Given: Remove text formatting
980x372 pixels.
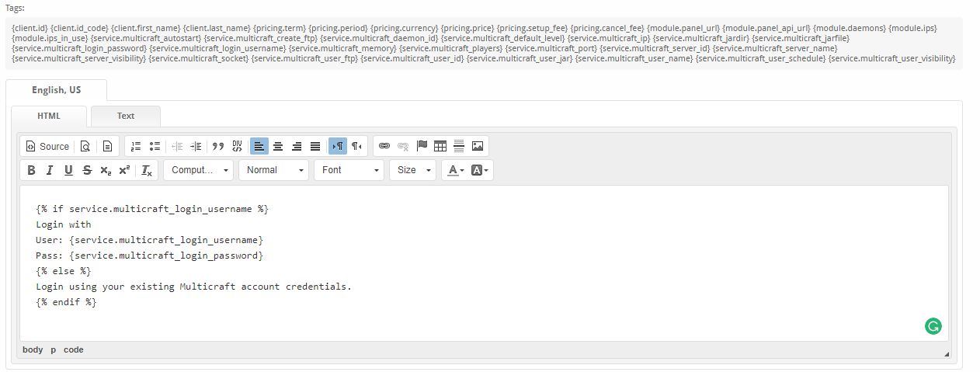Looking at the screenshot, I should click(x=147, y=170).
